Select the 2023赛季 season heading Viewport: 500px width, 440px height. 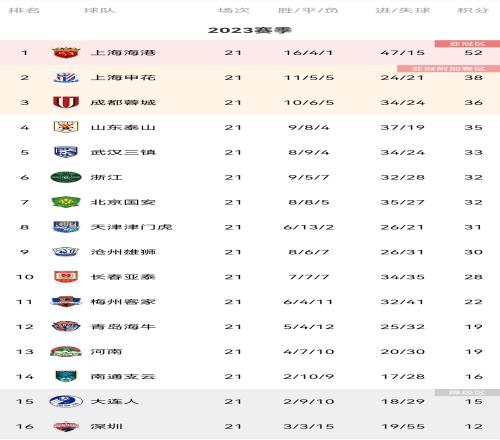(x=250, y=30)
